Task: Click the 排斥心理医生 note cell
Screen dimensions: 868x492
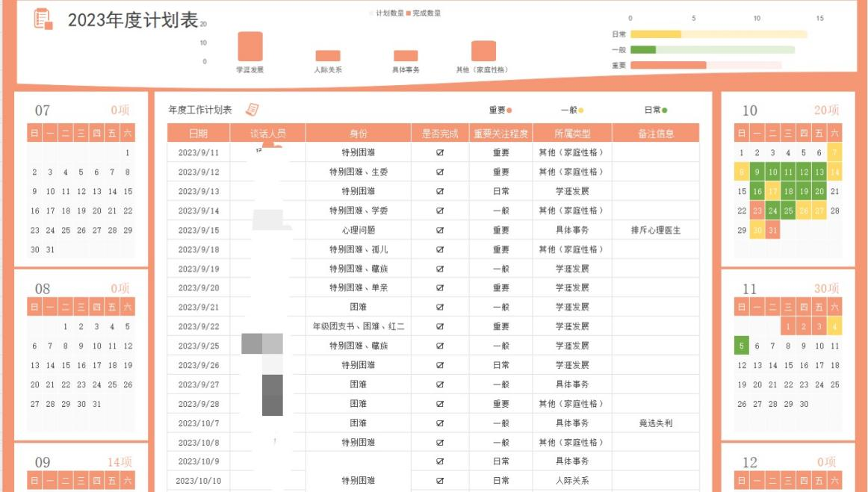Action: pos(656,230)
